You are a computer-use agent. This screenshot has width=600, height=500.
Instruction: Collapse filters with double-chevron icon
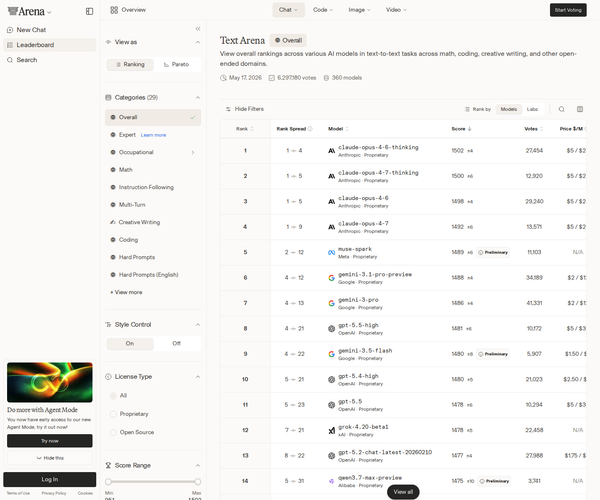[x=198, y=29]
